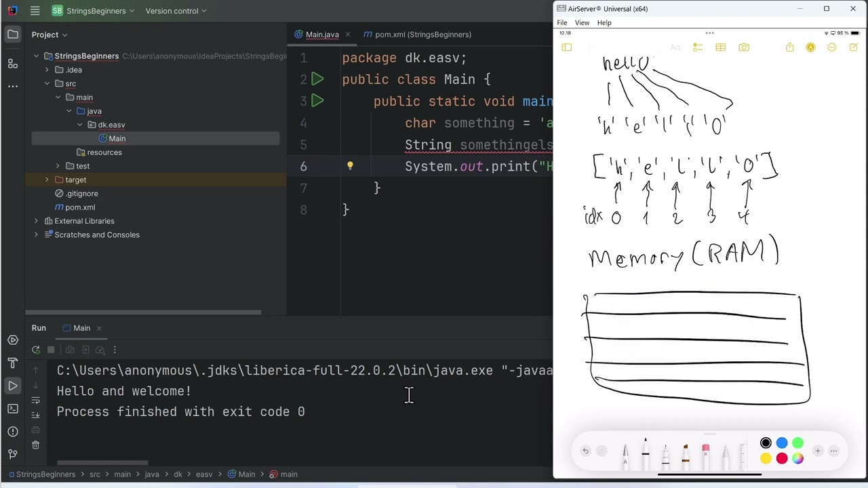Close the Main run tab
This screenshot has width=868, height=488.
coord(98,328)
